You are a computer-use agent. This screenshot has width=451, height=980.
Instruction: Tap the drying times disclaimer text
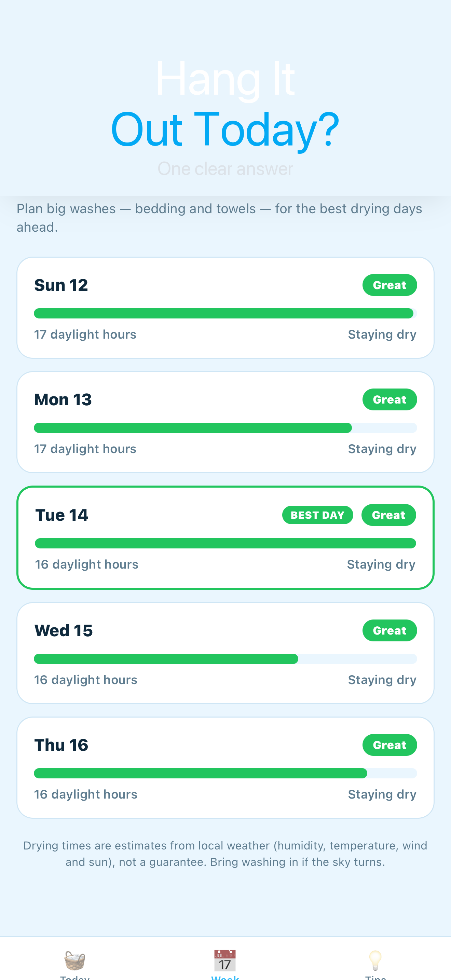click(225, 854)
